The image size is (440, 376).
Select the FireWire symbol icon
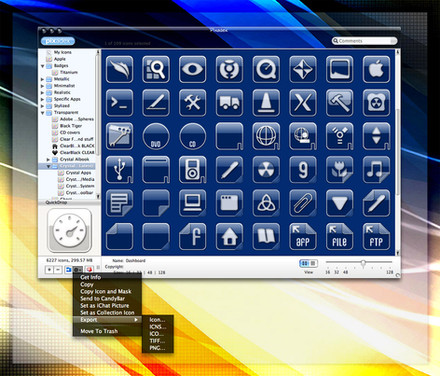(x=339, y=136)
